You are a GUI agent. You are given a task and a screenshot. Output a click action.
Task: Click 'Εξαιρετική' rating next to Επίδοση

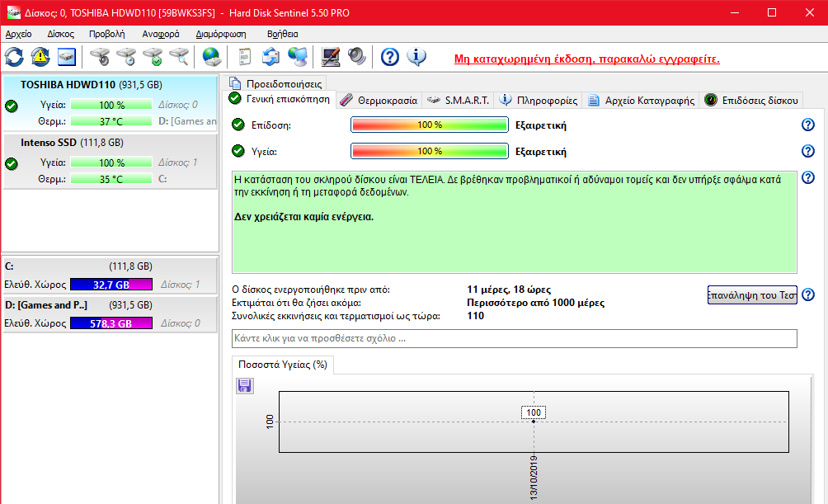click(541, 125)
